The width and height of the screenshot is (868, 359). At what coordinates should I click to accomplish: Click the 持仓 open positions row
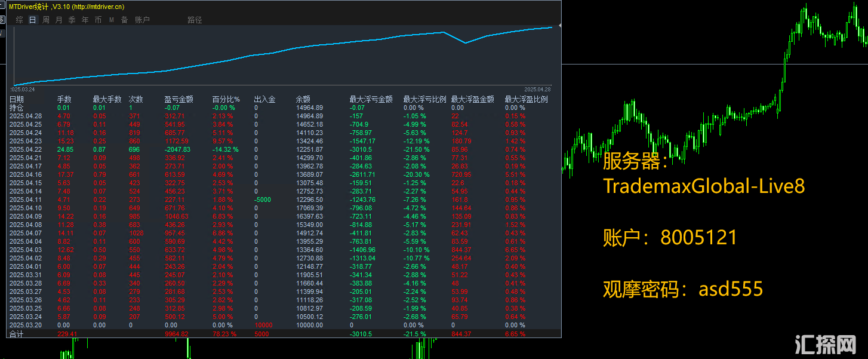coord(284,108)
